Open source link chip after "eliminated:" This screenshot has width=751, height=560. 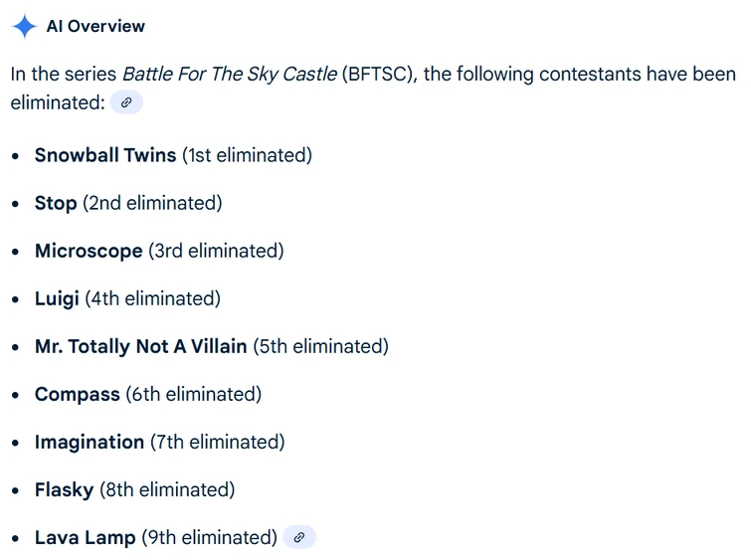coord(126,102)
